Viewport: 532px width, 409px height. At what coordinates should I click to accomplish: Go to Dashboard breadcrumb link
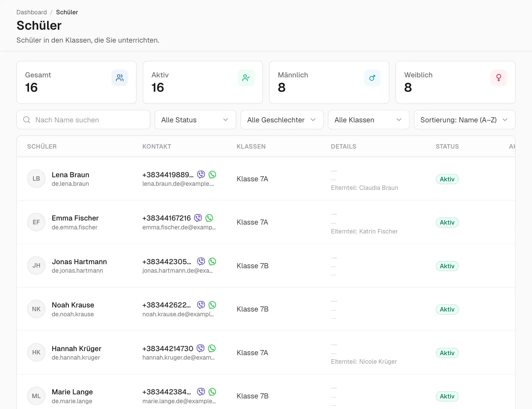click(32, 12)
